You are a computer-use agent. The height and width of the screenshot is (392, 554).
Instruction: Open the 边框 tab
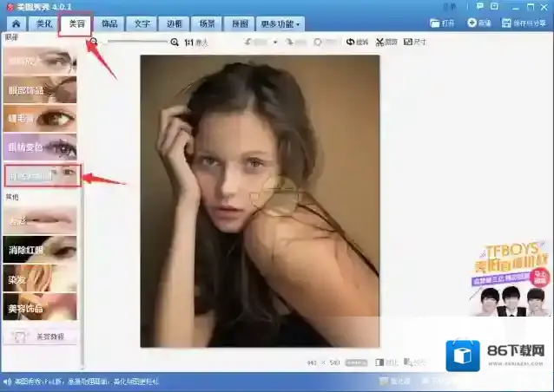point(175,24)
